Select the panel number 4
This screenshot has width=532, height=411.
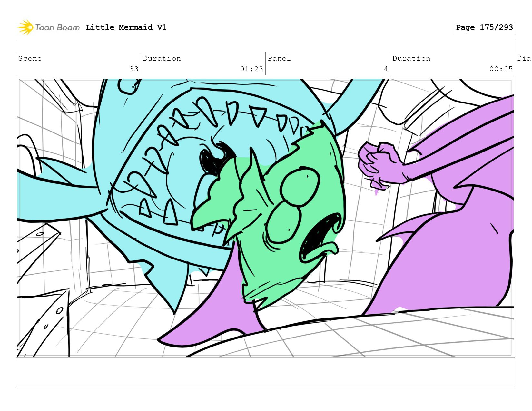pyautogui.click(x=386, y=69)
